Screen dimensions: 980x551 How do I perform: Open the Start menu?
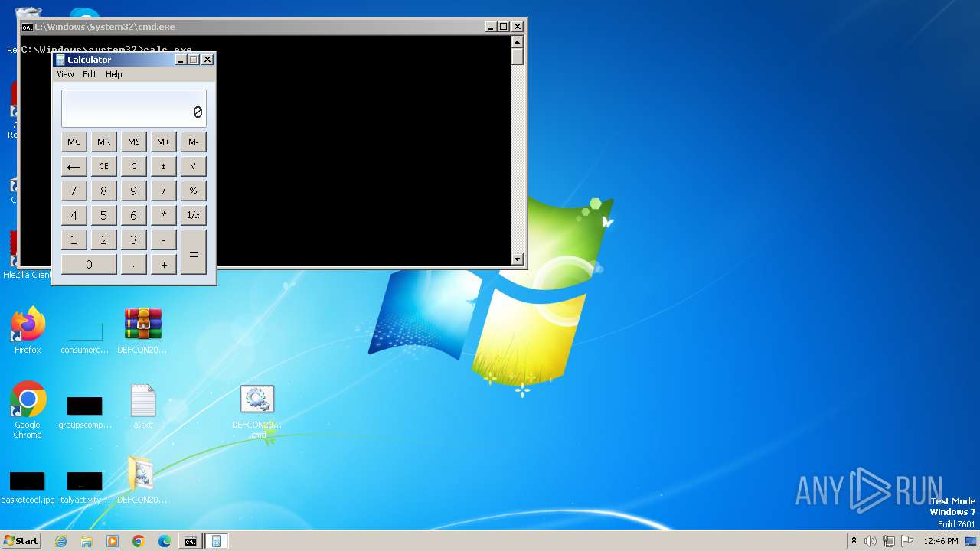21,541
